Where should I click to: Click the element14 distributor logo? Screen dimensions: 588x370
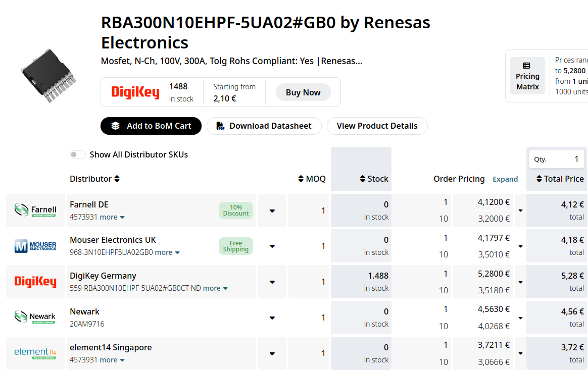[35, 353]
